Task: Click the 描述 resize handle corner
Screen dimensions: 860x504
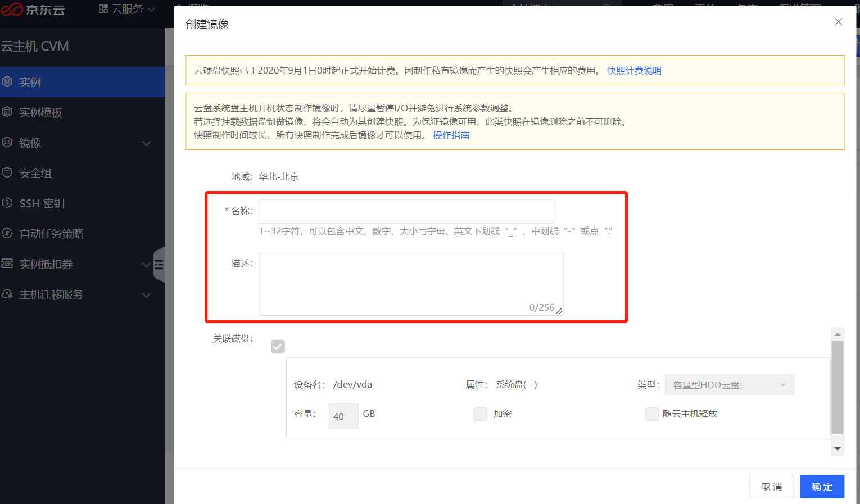Action: (x=559, y=311)
